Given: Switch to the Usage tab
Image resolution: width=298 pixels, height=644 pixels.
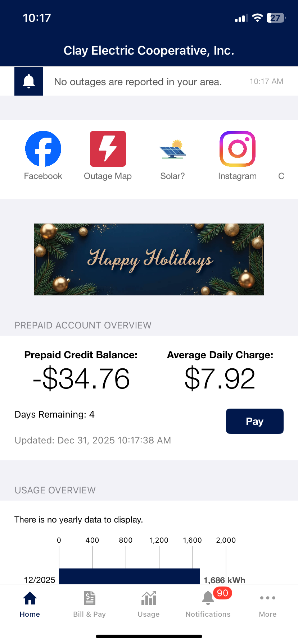Looking at the screenshot, I should [149, 604].
